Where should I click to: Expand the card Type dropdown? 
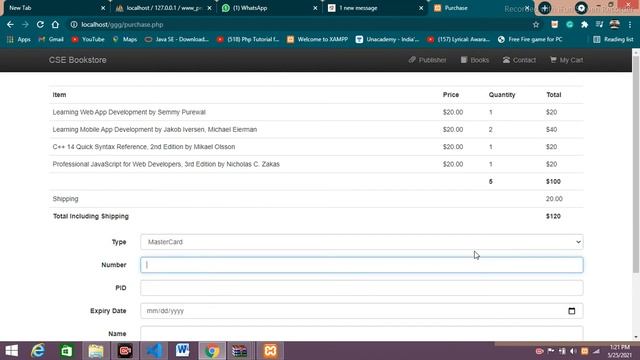coord(362,242)
